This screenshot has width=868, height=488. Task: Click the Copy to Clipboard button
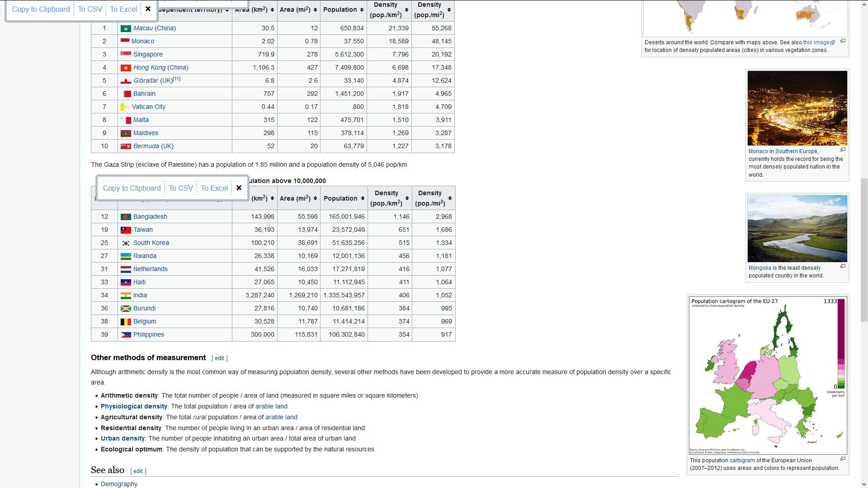[41, 9]
